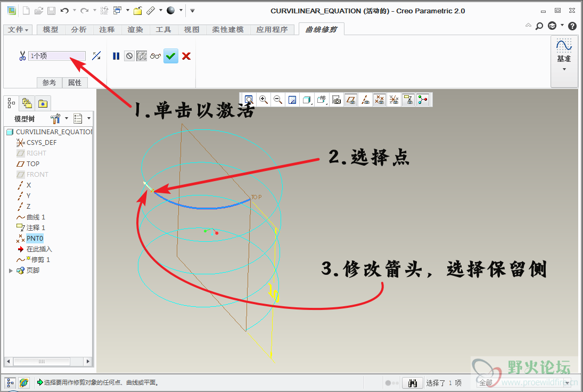Toggle annotation display
Screen dimensions: 583x392
click(408, 100)
